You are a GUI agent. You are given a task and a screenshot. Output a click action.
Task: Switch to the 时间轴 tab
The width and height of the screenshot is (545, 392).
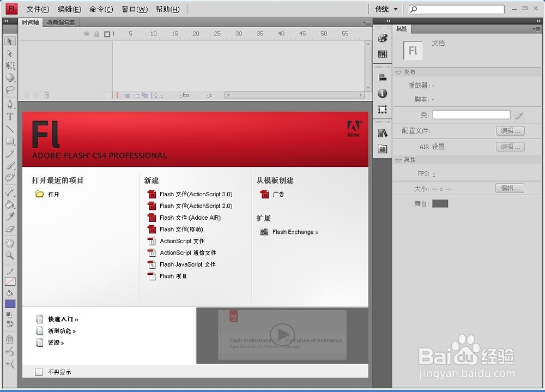coord(30,22)
